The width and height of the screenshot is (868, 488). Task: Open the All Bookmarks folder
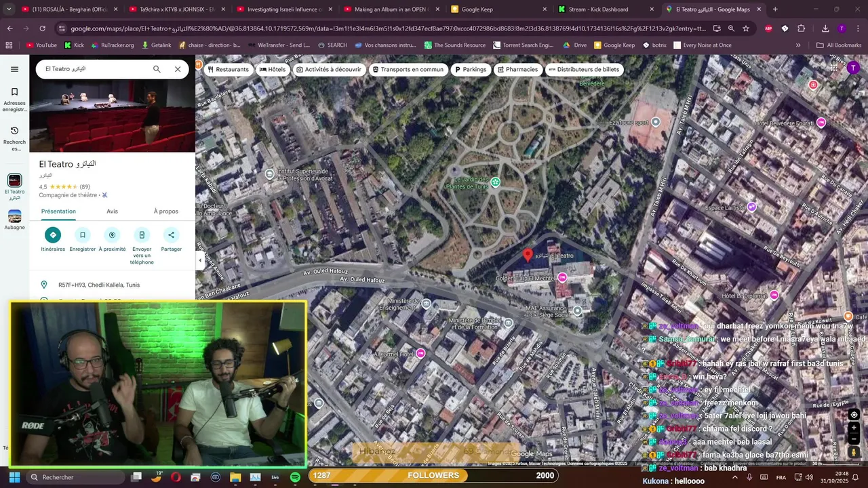coord(839,45)
